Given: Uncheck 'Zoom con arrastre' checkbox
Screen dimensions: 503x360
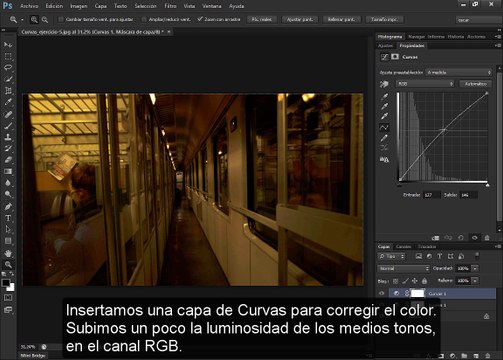Looking at the screenshot, I should (x=200, y=19).
